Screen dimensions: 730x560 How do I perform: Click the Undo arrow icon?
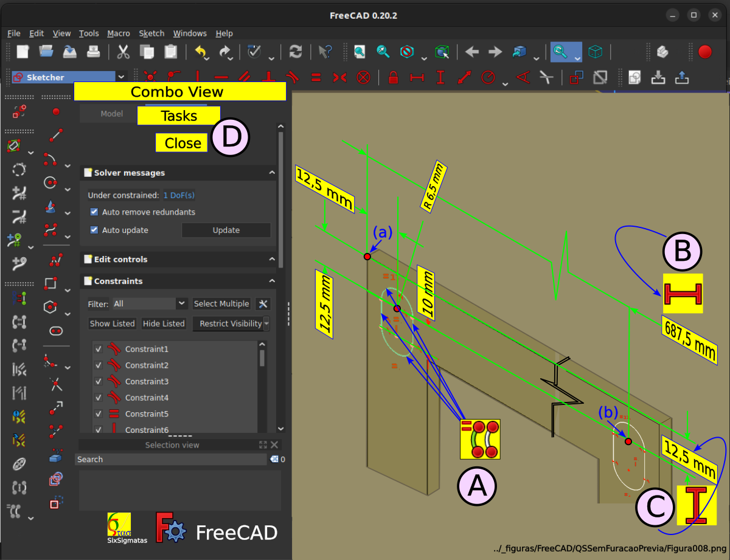(x=201, y=52)
